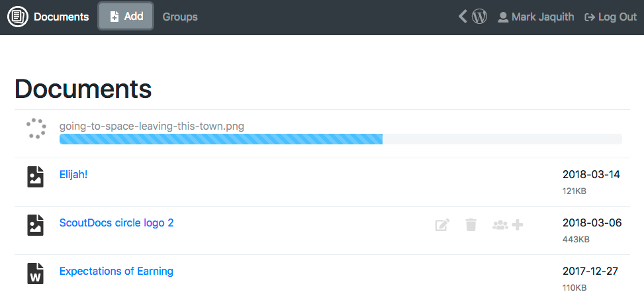
Task: Open the Elijah! document
Action: coord(73,175)
